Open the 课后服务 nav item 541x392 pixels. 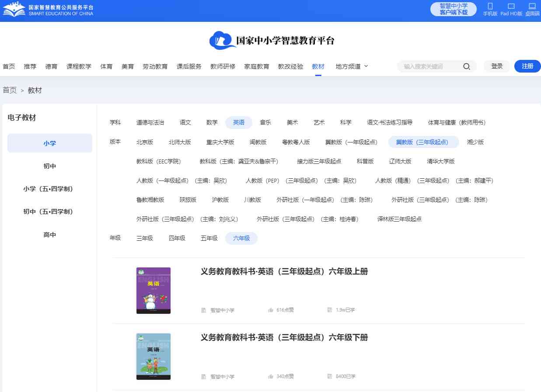(189, 66)
